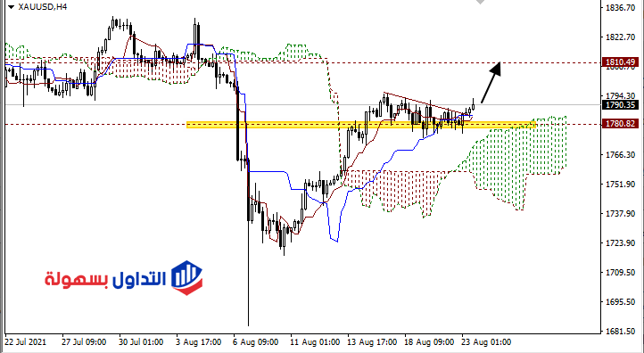The image size is (644, 353).
Task: Click the Arabic watermark text logo
Action: click(105, 280)
